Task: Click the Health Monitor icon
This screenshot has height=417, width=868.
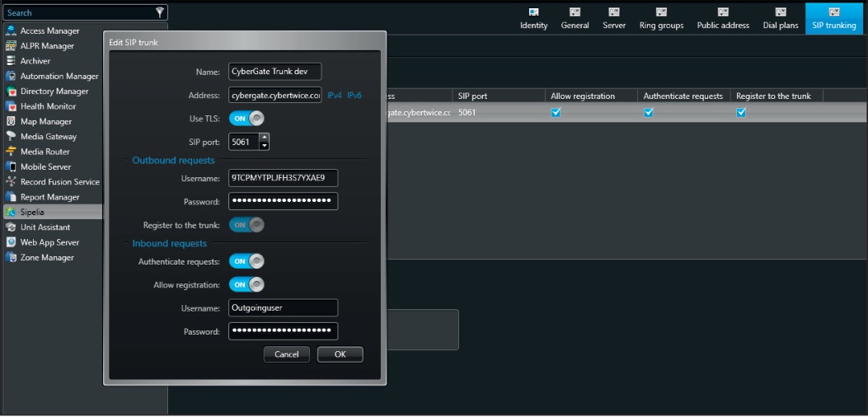Action: point(12,106)
